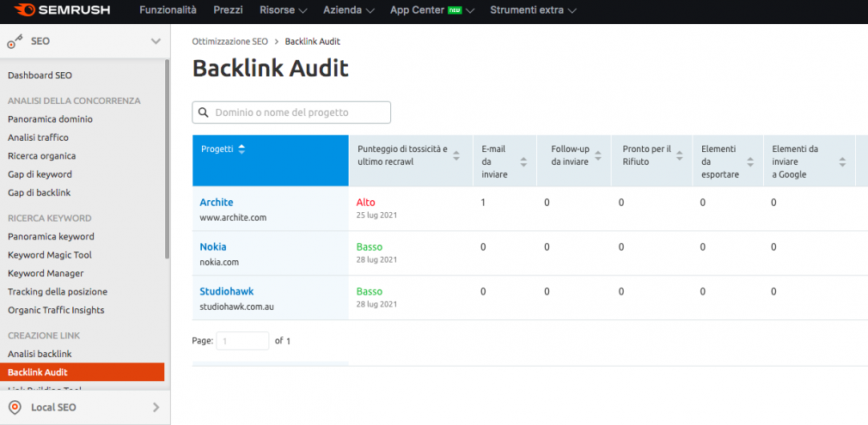Open Panoramica dominio in sidebar
The height and width of the screenshot is (425, 868).
51,119
